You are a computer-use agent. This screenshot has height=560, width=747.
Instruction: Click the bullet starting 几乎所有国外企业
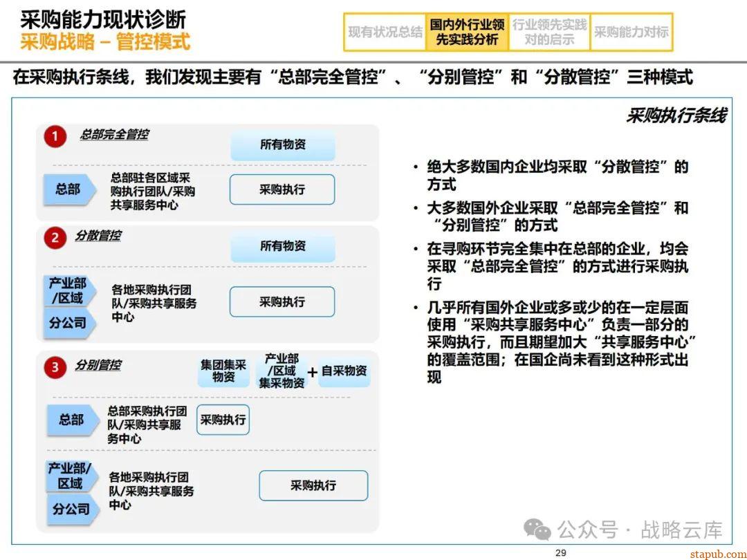click(x=555, y=342)
